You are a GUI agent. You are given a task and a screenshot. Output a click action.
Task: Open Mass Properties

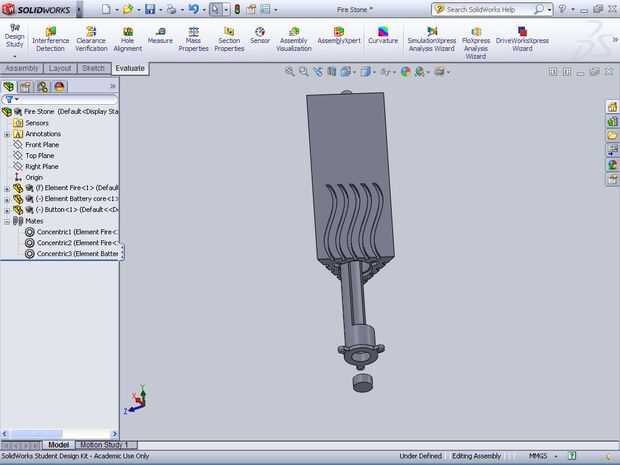click(x=193, y=39)
